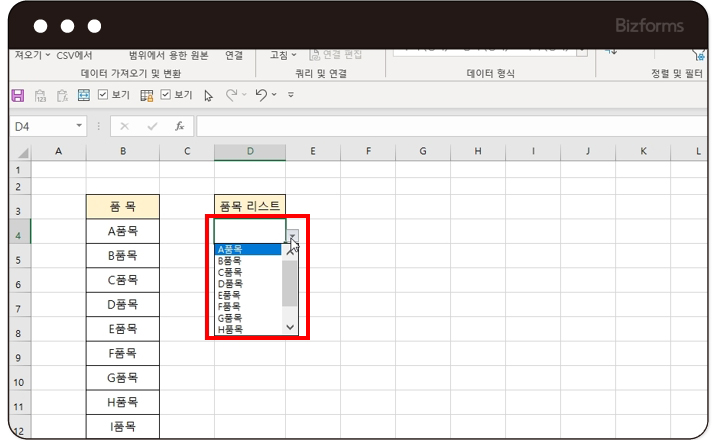Click 범위에서 from-range button
The height and width of the screenshot is (440, 715).
point(147,55)
